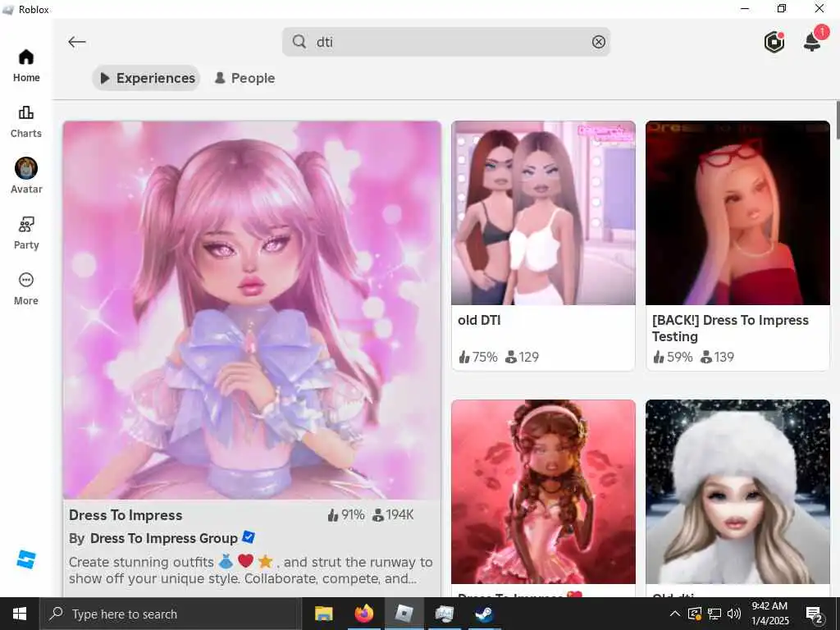Open the Dress To Impress Group creator link

click(x=164, y=538)
